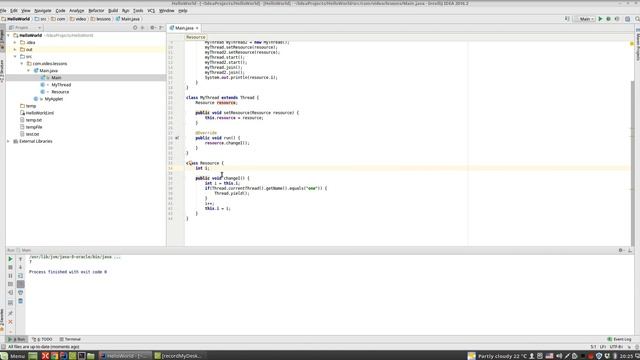This screenshot has height=360, width=640.
Task: Open the Terminal tool window tab
Action: [70, 339]
